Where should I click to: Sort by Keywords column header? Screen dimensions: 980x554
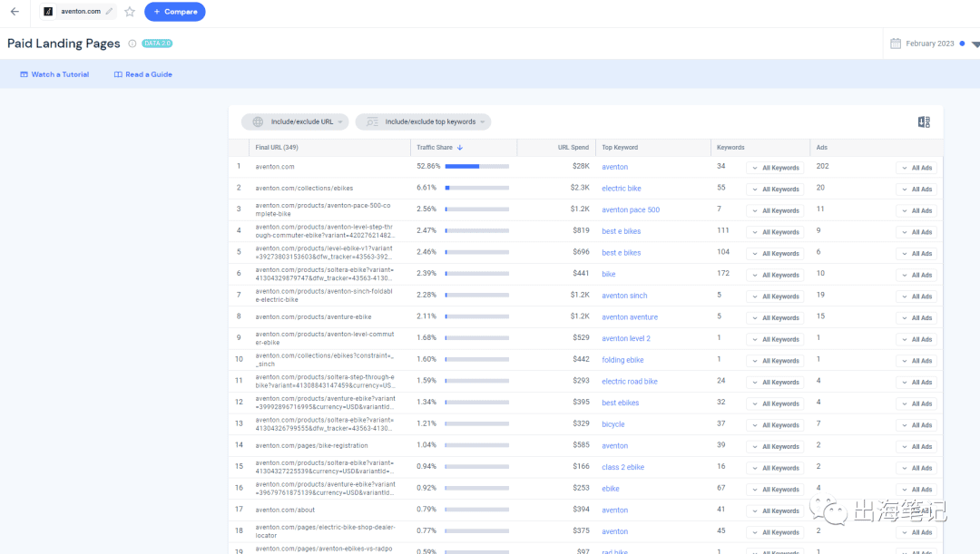tap(730, 148)
